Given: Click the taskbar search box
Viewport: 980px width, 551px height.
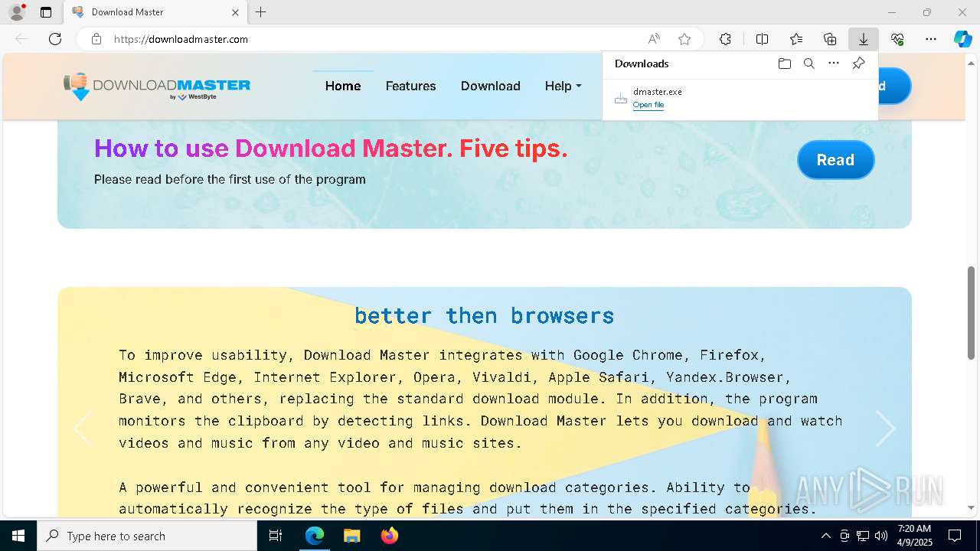Looking at the screenshot, I should point(147,536).
